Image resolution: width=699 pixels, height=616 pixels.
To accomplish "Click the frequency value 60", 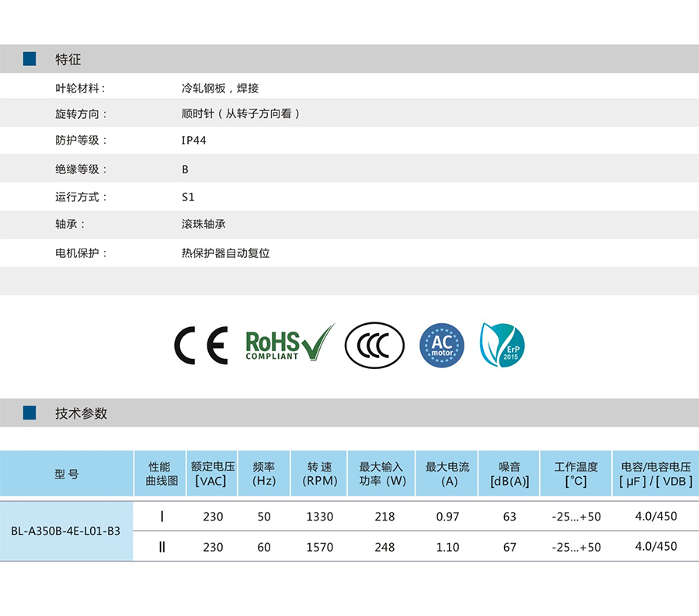I will click(264, 547).
